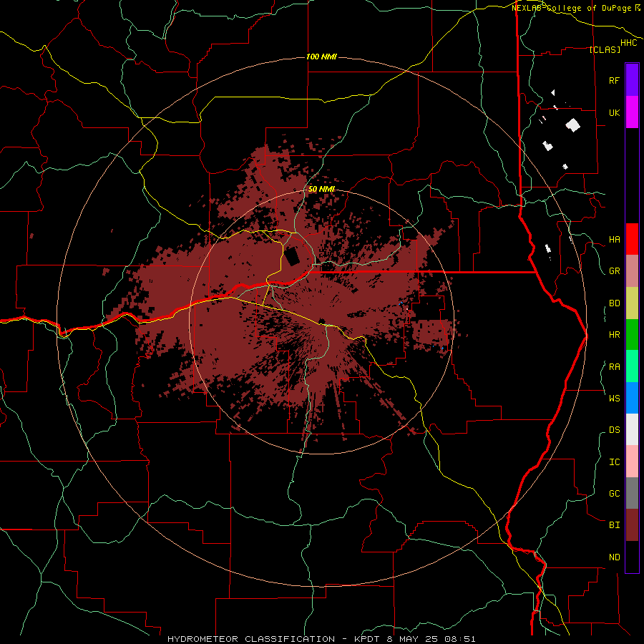
Task: Click the black cone-of-silence square near radar
Action: click(293, 256)
